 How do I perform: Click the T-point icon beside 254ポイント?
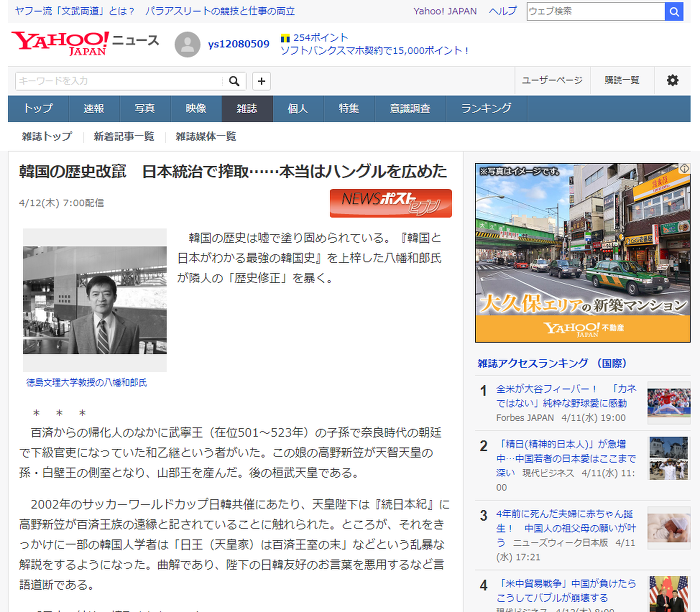coord(285,39)
